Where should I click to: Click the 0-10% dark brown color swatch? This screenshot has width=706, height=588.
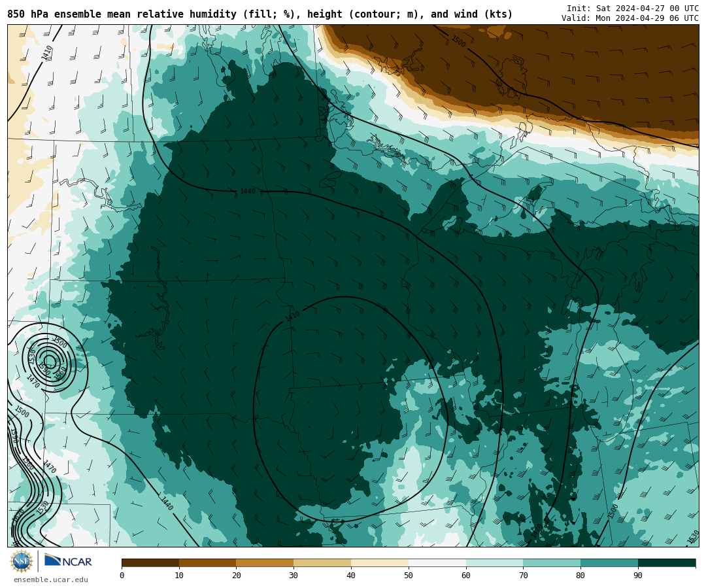[150, 562]
